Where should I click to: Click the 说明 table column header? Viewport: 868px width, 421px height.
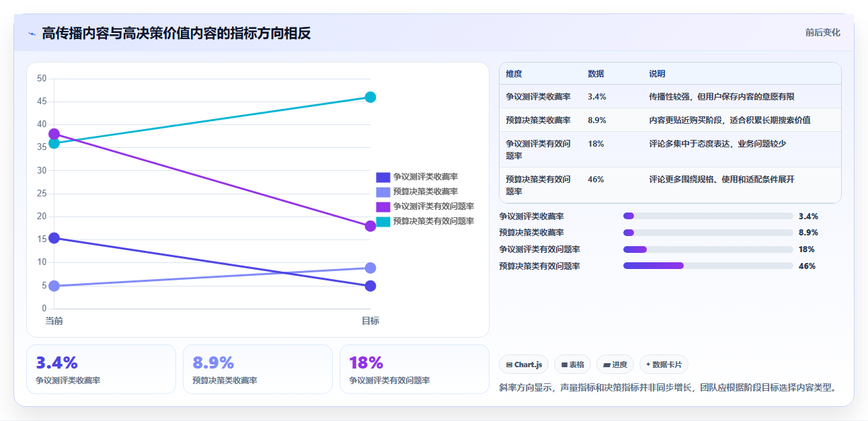click(657, 74)
